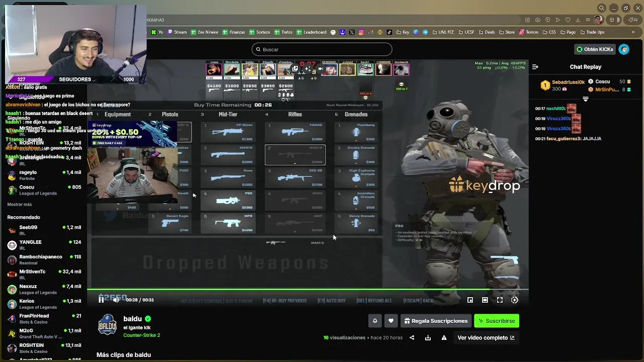The width and height of the screenshot is (644, 362).
Task: Toggle theater mode for the video
Action: pos(485,300)
